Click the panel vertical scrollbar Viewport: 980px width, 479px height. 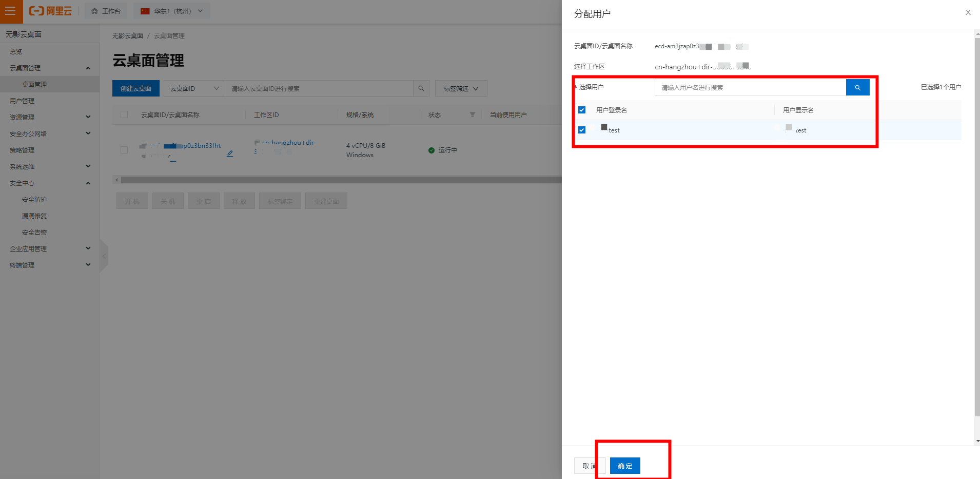point(977,226)
